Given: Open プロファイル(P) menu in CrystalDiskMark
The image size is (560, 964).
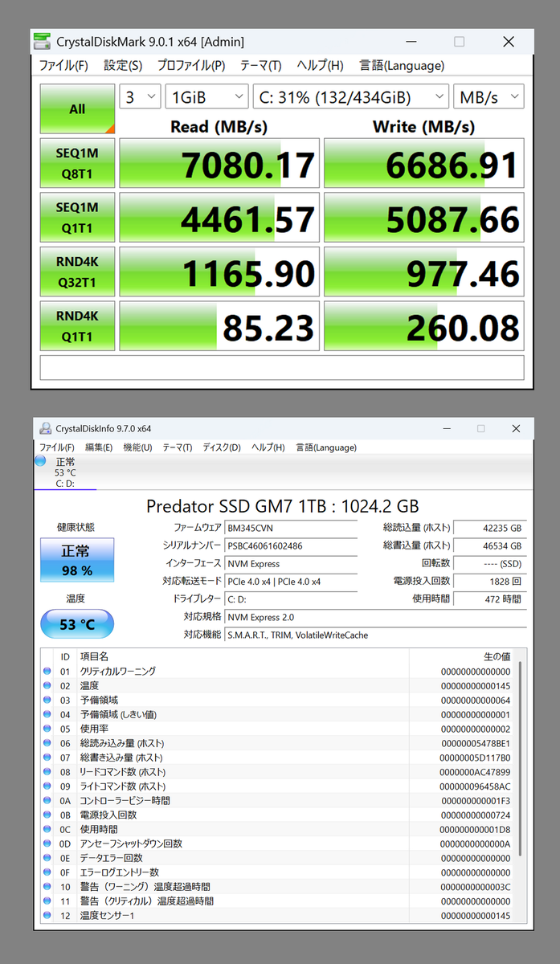Looking at the screenshot, I should [190, 66].
